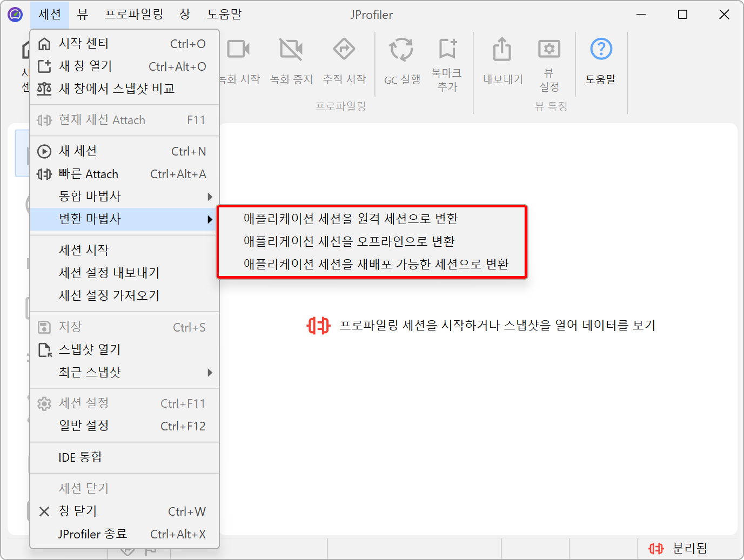Screen dimensions: 744x560
Task: Click the 북마크 추가 toolbar icon
Action: (x=447, y=49)
